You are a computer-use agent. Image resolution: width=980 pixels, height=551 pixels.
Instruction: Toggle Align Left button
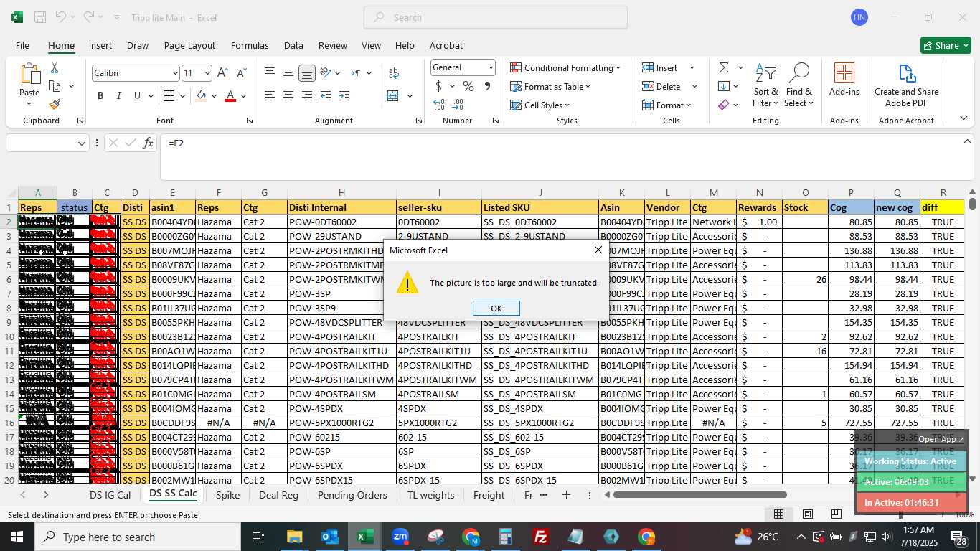pos(270,95)
